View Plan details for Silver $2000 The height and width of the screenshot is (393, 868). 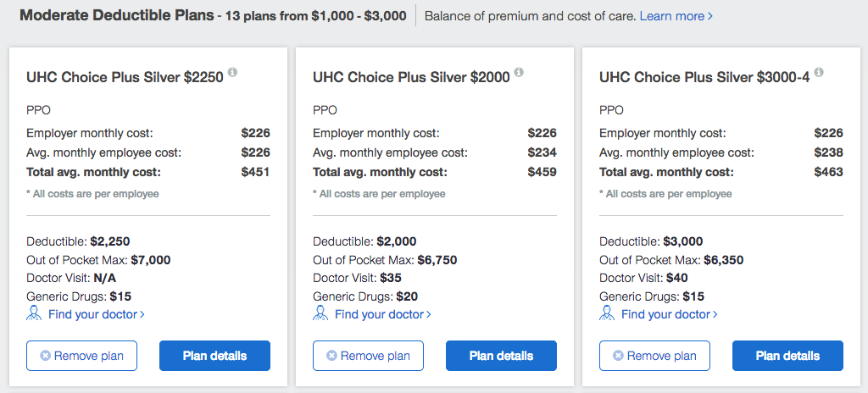click(x=502, y=356)
